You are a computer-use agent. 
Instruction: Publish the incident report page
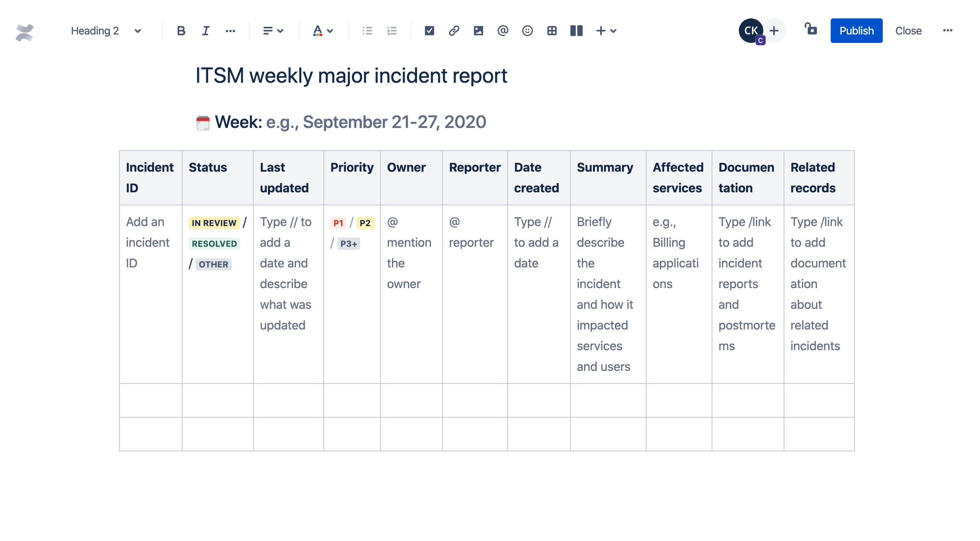(857, 31)
